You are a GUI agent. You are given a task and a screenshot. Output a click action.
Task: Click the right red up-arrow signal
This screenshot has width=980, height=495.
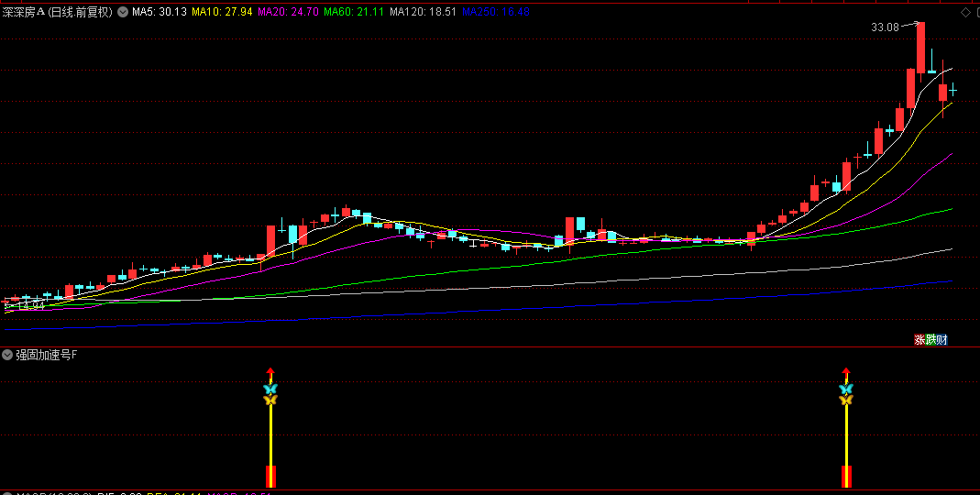[x=845, y=373]
